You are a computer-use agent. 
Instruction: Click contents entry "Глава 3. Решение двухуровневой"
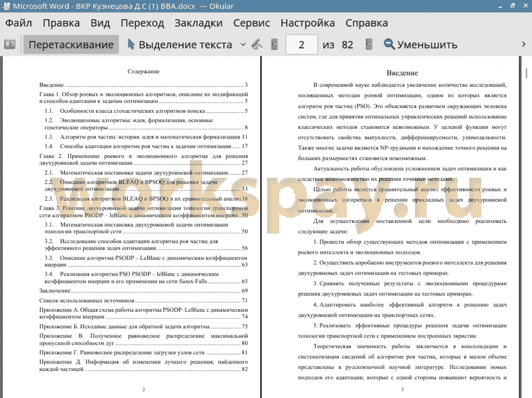click(144, 211)
